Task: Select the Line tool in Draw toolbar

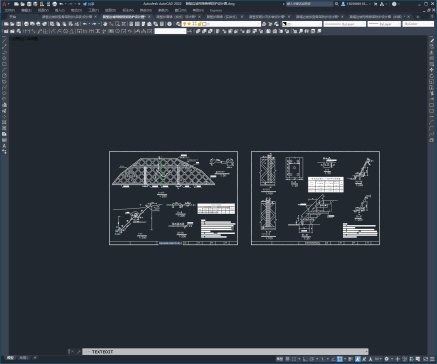Action: point(4,41)
